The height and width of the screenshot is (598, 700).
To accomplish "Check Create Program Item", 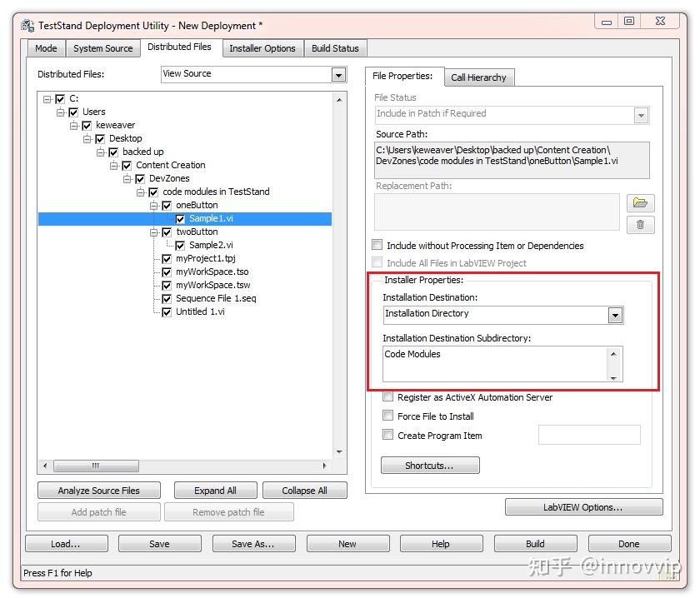I will pyautogui.click(x=388, y=435).
